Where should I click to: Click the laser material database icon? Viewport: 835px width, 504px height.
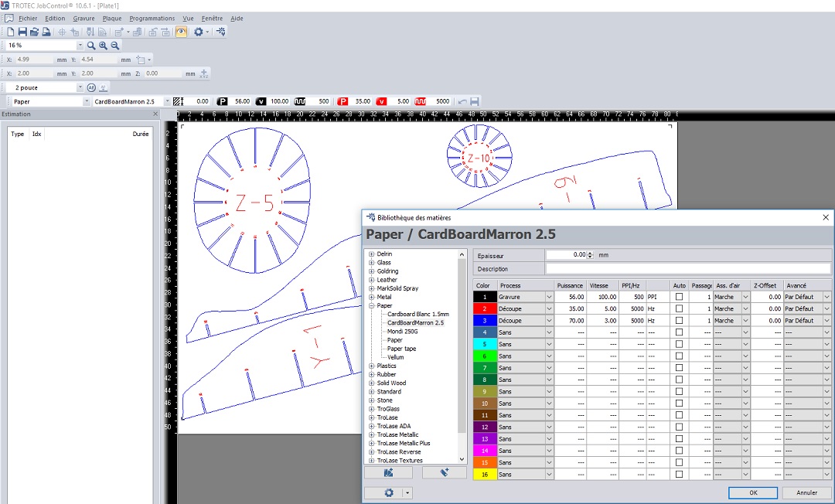pos(221,32)
